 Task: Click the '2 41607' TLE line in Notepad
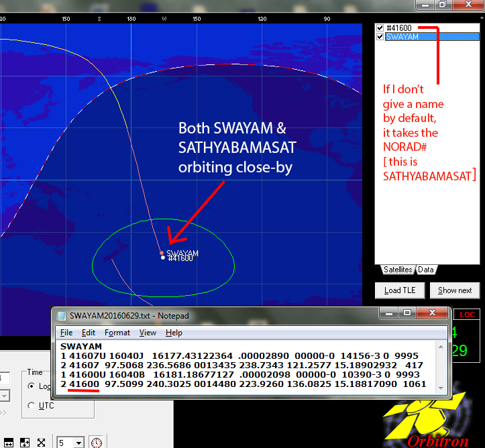pyautogui.click(x=241, y=365)
